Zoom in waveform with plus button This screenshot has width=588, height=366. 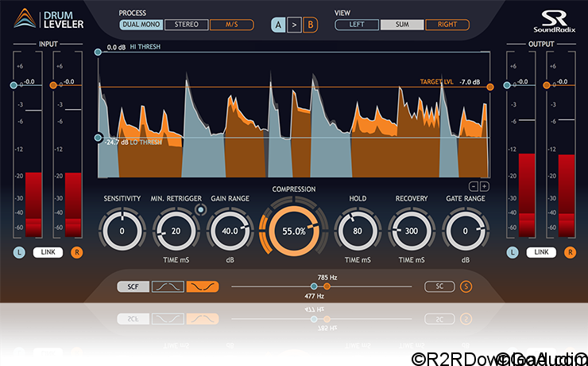(x=484, y=186)
